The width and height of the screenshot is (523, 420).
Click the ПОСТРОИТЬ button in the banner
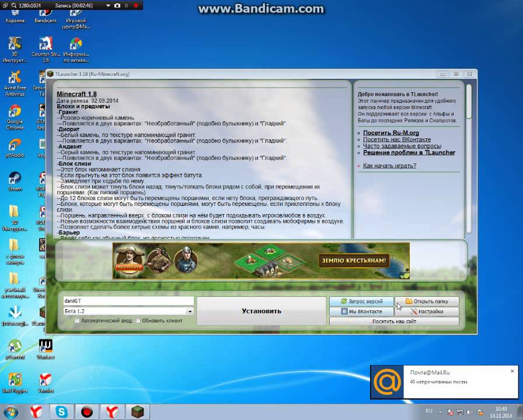(129, 267)
